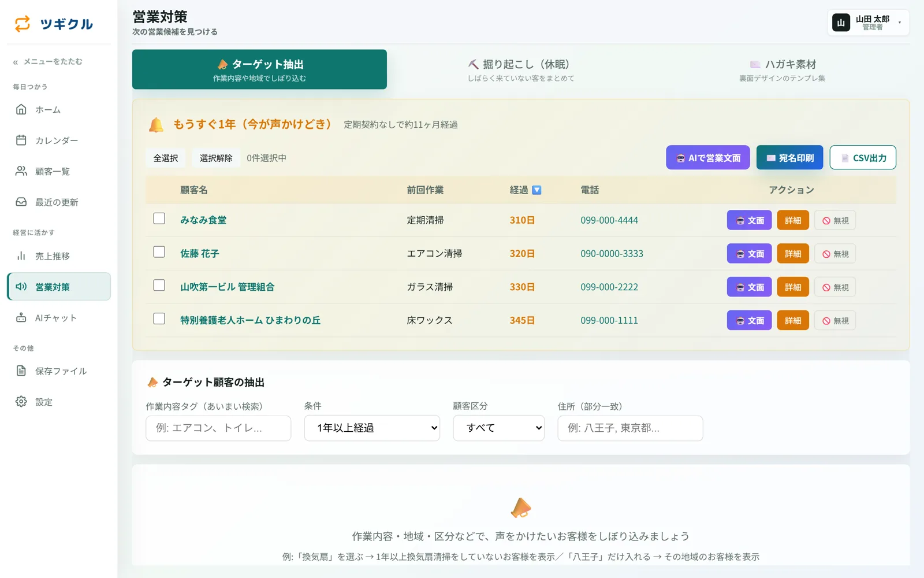Click 詳細 for 佐藤 花子
Viewport: 924px width, 578px height.
point(793,254)
